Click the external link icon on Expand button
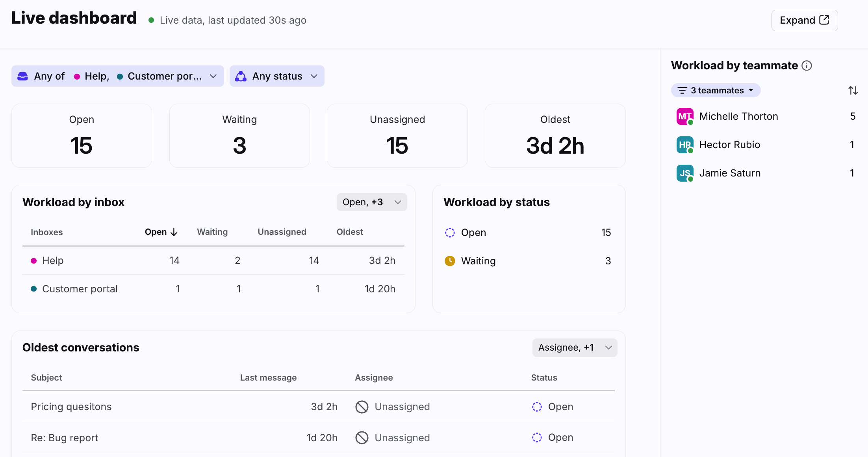The image size is (868, 457). (x=824, y=20)
